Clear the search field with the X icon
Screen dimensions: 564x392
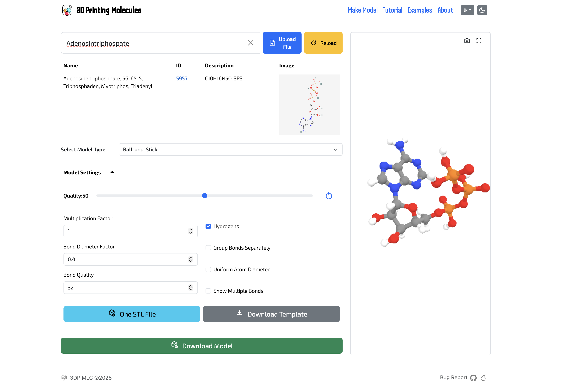click(251, 43)
